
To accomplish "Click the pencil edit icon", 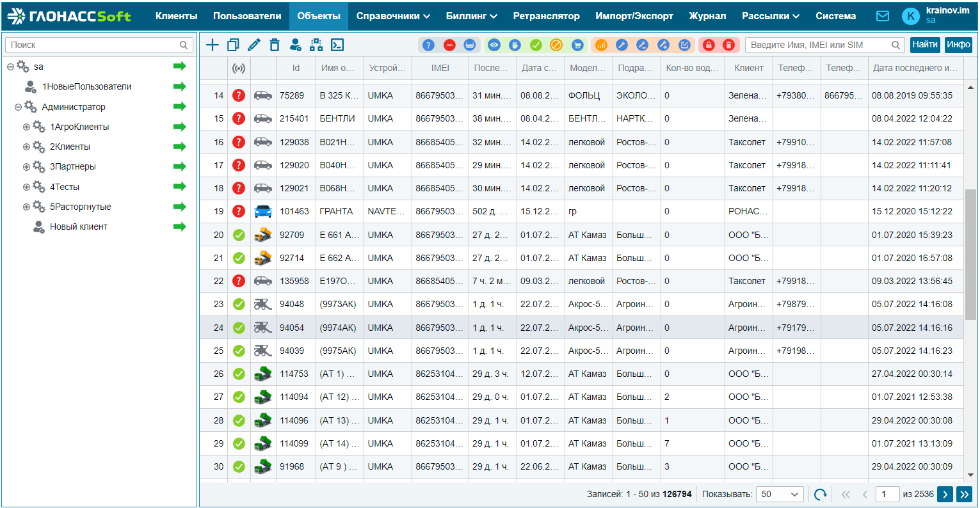I will click(254, 45).
